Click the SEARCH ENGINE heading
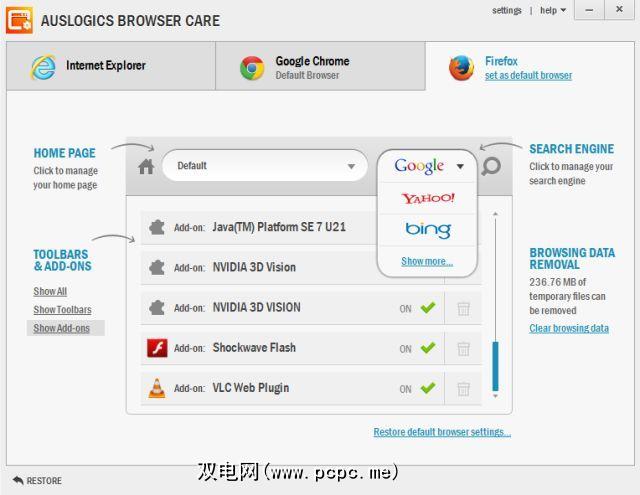Viewport: 640px width, 495px height. pos(571,149)
